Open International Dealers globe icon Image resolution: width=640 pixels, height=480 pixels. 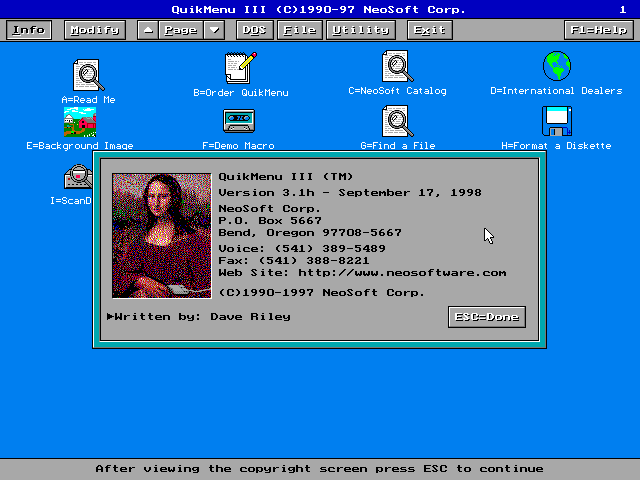click(x=557, y=66)
